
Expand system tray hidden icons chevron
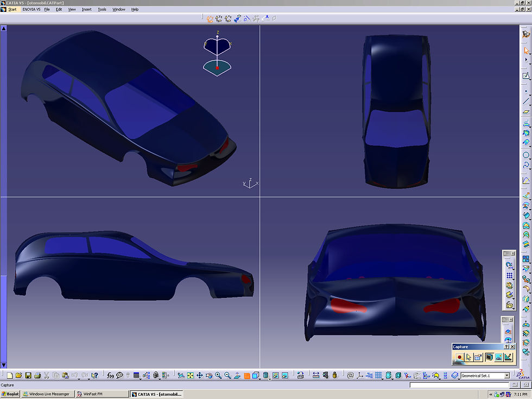point(491,394)
